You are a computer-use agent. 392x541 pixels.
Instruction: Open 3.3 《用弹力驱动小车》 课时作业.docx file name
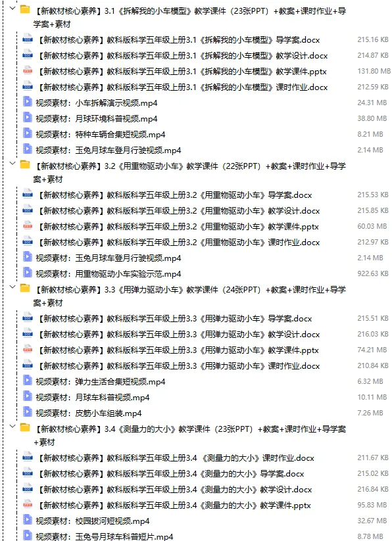[178, 365]
